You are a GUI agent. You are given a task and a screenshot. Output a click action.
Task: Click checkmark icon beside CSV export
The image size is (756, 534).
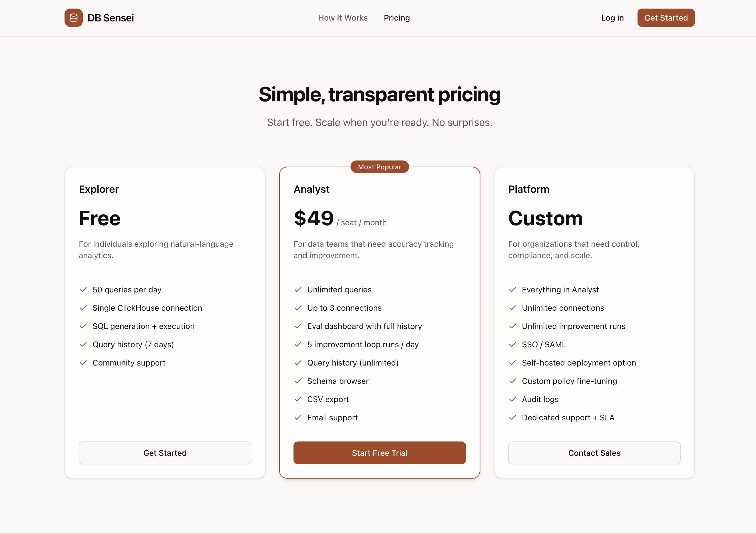pyautogui.click(x=298, y=399)
